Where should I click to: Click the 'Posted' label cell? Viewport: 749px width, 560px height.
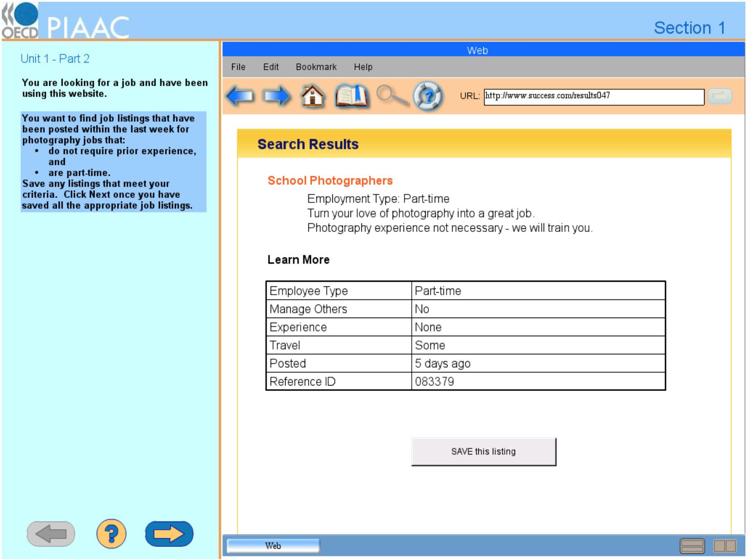(x=339, y=363)
